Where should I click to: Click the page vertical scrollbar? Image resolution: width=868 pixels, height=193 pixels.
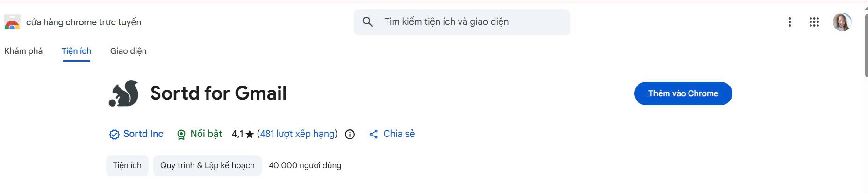866,47
